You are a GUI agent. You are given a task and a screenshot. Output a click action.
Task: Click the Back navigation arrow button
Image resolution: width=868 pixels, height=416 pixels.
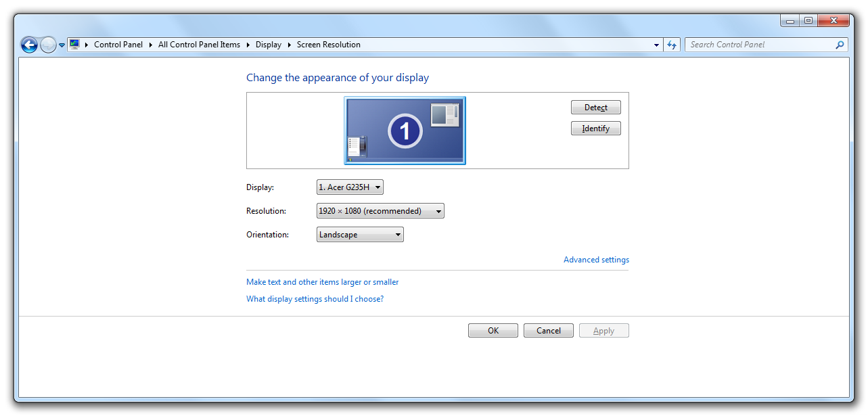29,45
